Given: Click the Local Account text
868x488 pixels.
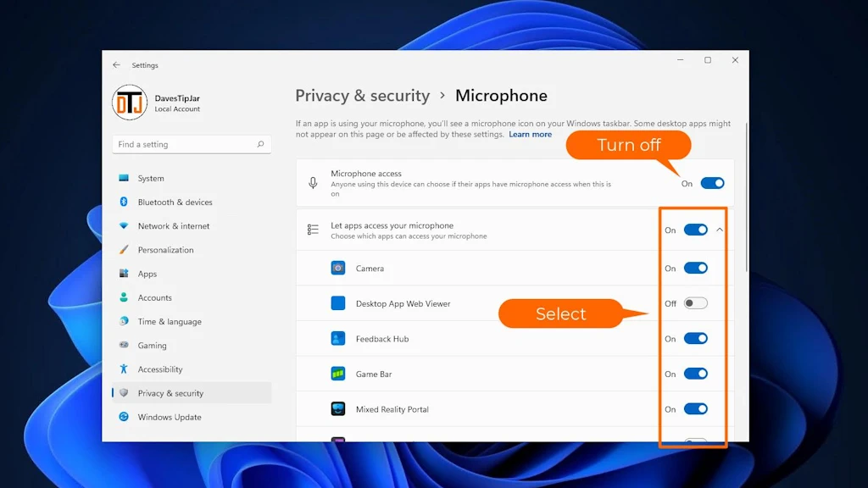Looking at the screenshot, I should coord(177,109).
